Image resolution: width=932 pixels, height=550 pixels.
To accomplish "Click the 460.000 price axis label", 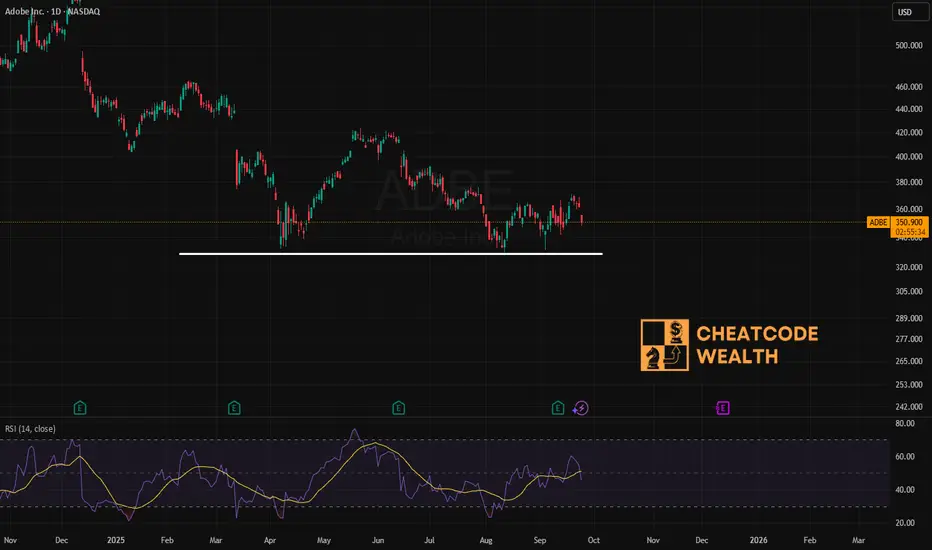I will coord(909,87).
